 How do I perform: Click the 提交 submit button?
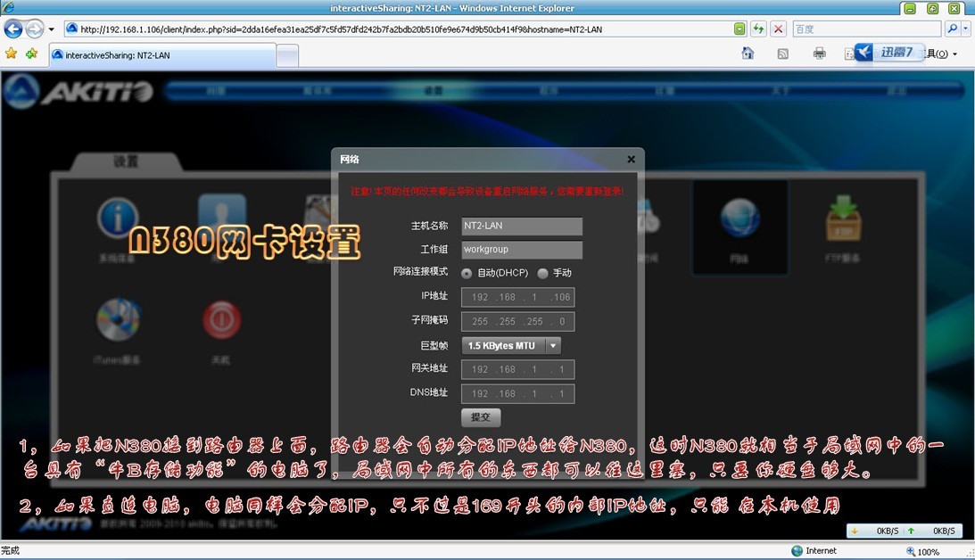click(x=481, y=417)
